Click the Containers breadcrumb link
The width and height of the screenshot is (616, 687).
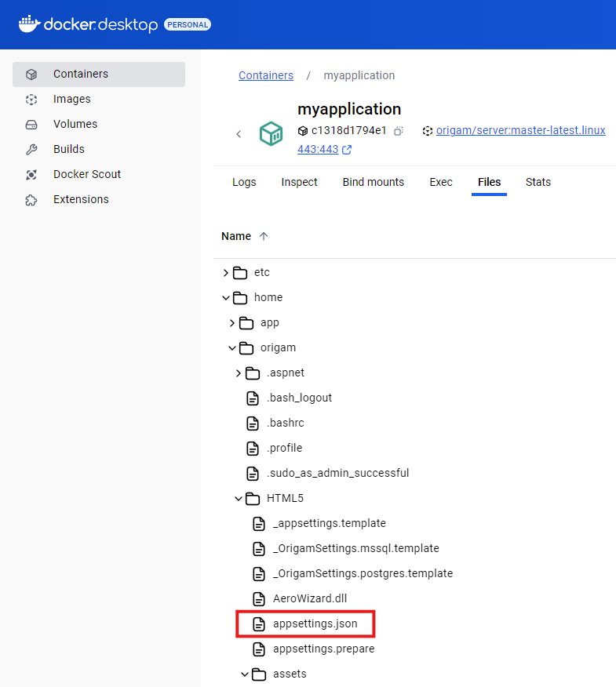point(266,75)
